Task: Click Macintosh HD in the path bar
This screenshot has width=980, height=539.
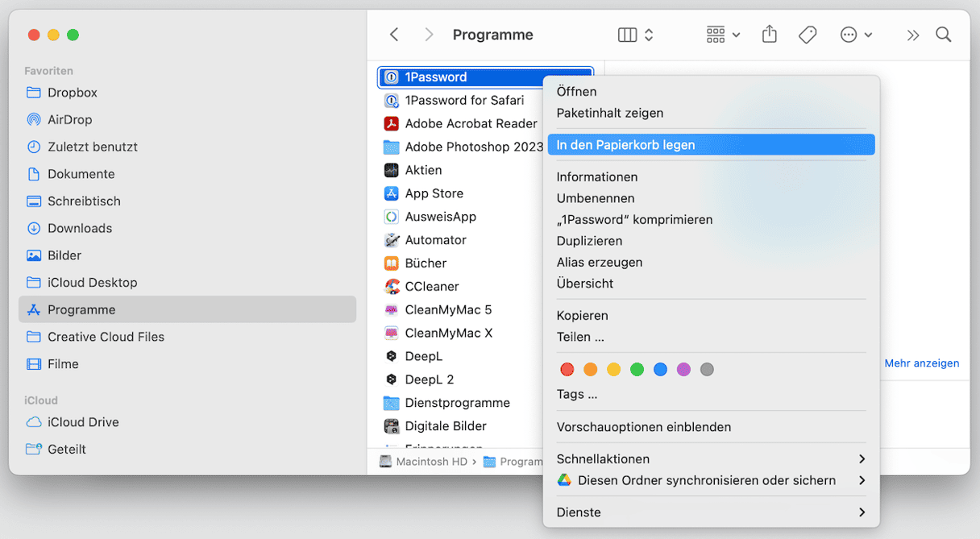Action: tap(424, 462)
